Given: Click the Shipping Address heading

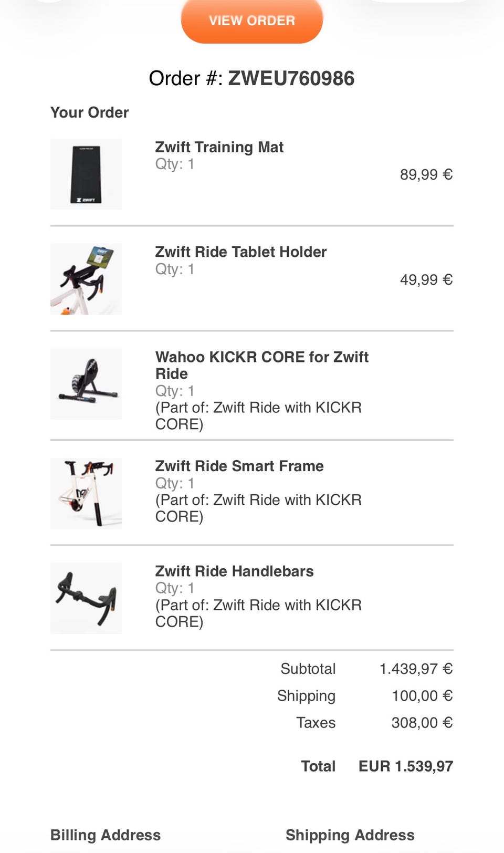Looking at the screenshot, I should (x=350, y=835).
